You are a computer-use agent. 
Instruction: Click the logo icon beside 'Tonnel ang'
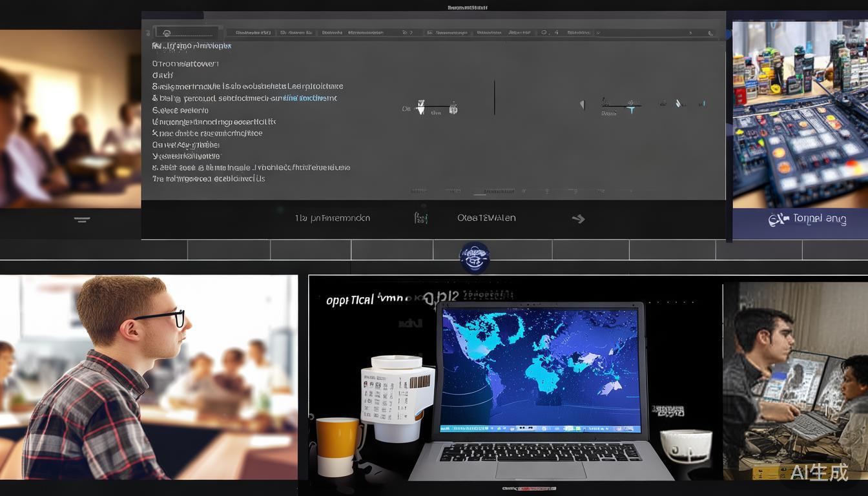(778, 220)
